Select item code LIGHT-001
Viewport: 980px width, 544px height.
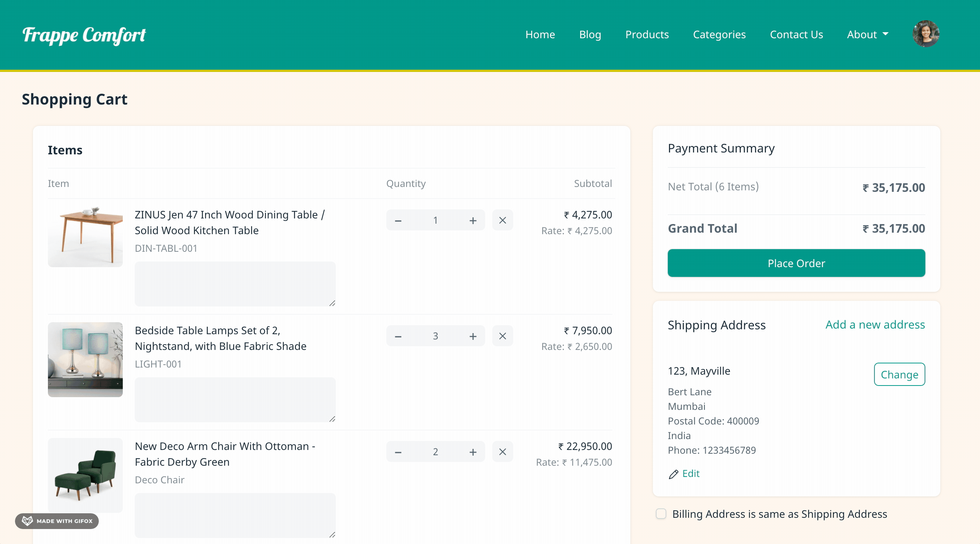158,364
